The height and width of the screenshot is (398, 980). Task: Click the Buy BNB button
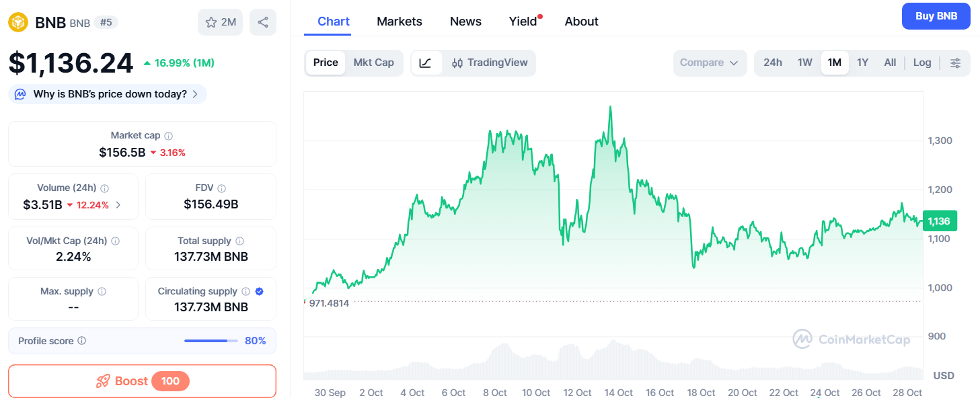[x=936, y=16]
